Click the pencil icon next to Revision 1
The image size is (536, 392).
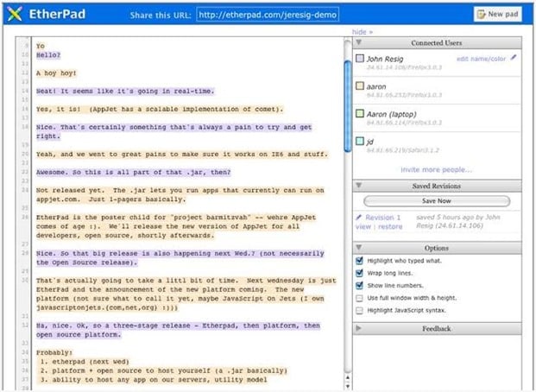(359, 217)
